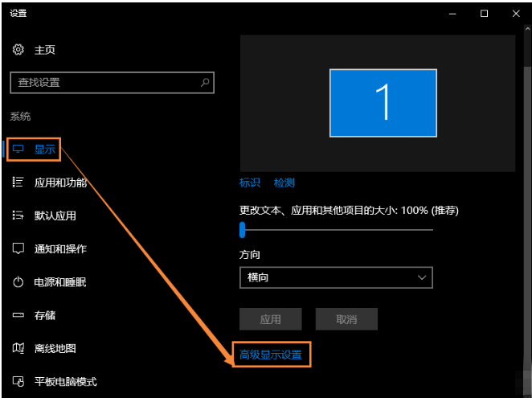532x398 pixels.
Task: Click the 标识 link
Action: (x=250, y=183)
